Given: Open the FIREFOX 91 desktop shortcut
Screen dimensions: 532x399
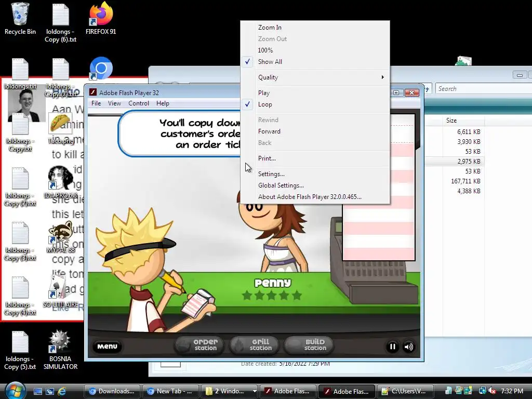Looking at the screenshot, I should (101, 19).
